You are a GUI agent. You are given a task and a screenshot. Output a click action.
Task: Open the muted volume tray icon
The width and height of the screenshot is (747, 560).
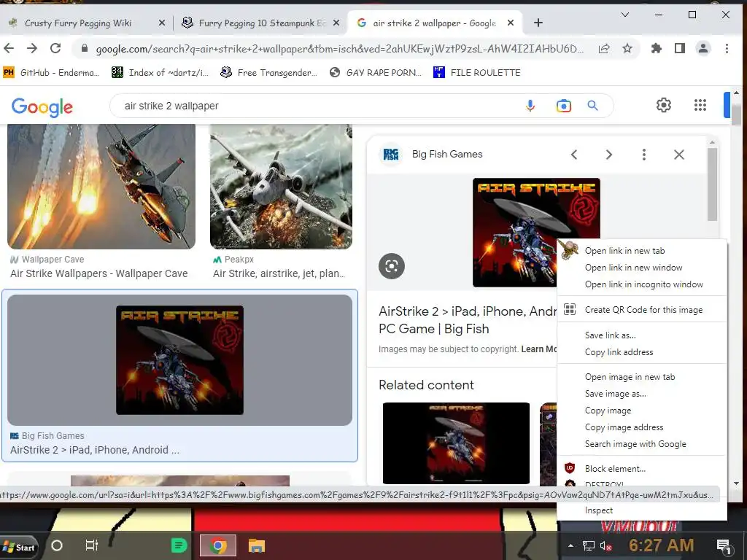(605, 546)
